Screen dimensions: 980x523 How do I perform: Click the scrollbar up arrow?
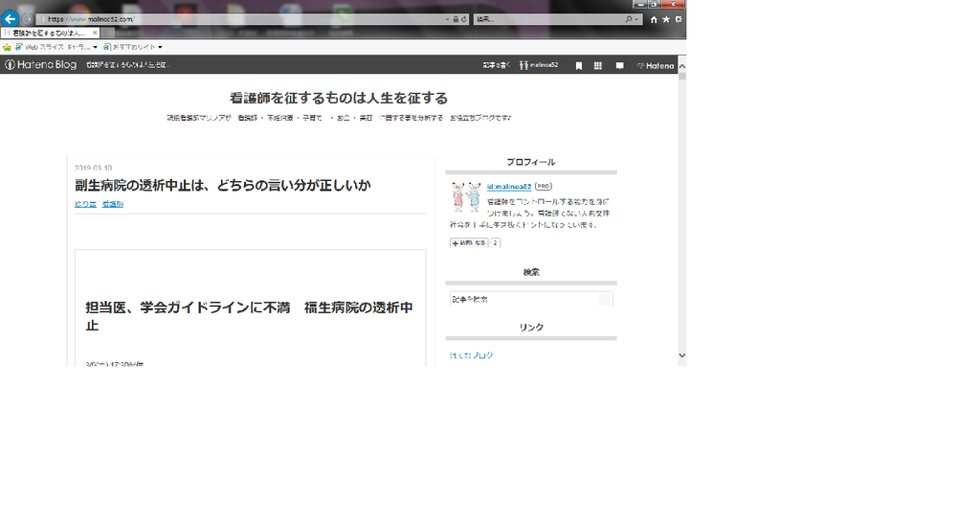coord(681,66)
